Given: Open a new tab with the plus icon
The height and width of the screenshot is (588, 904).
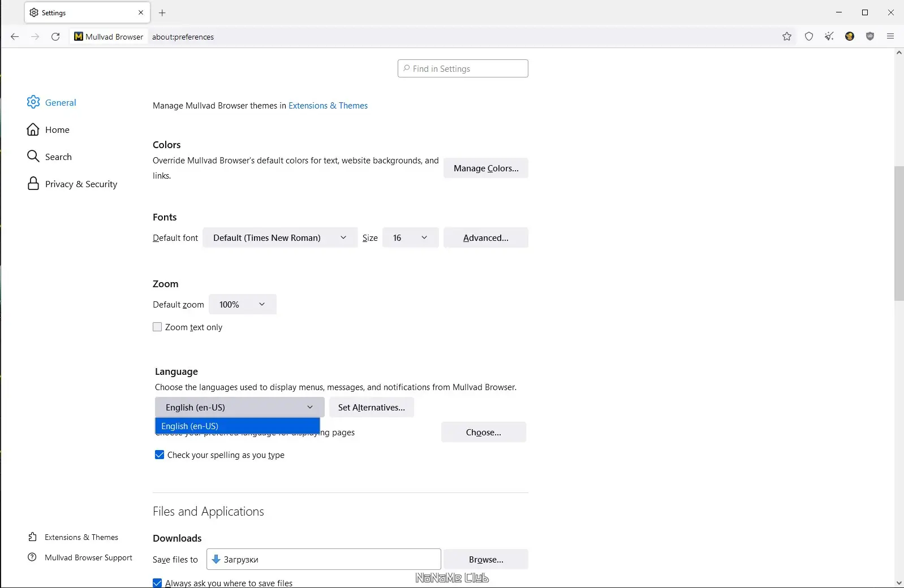Looking at the screenshot, I should pos(162,12).
